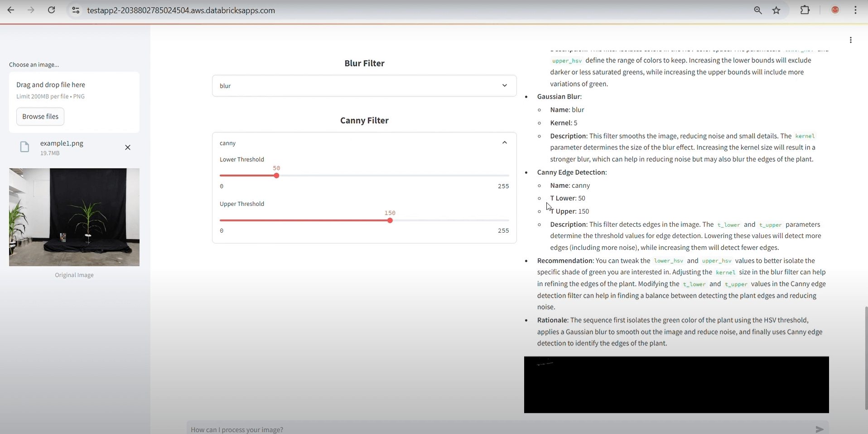Image resolution: width=868 pixels, height=434 pixels.
Task: Open the site information icon in address bar
Action: coord(76,10)
